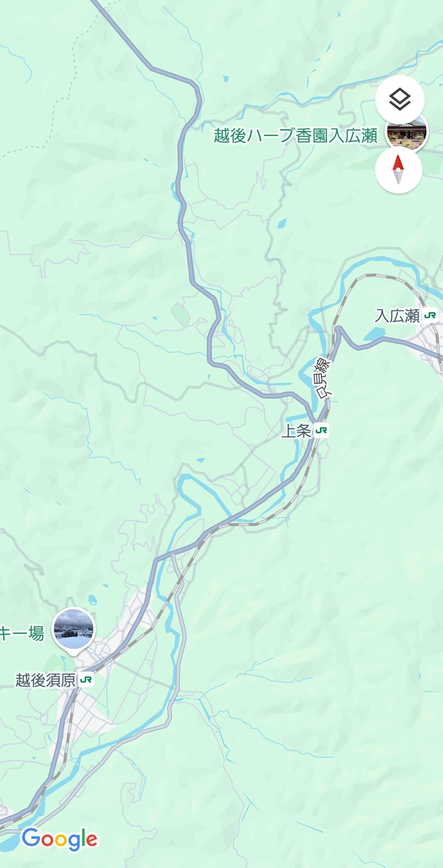This screenshot has width=443, height=868.
Task: Click the 上条 station name label
Action: tap(297, 431)
